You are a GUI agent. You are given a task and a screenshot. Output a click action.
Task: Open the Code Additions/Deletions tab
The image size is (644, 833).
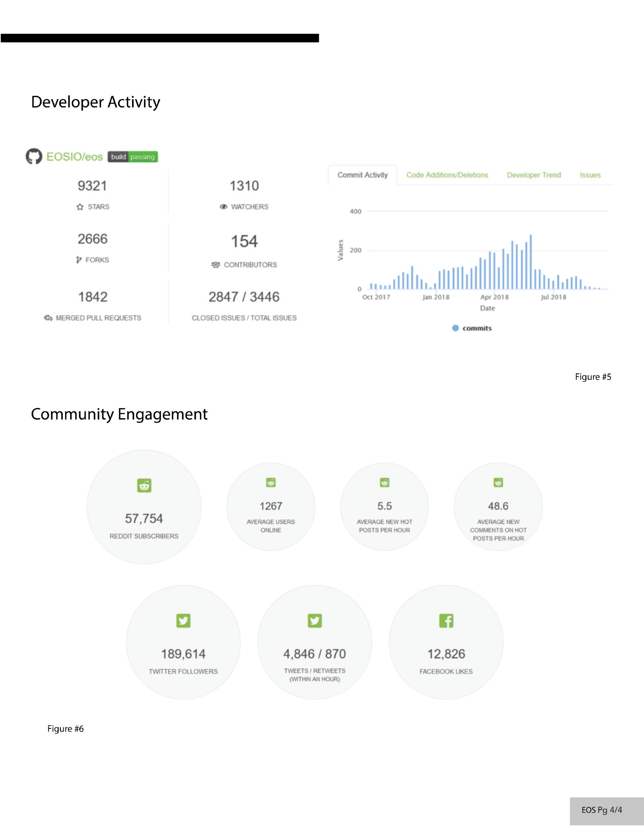tap(447, 175)
